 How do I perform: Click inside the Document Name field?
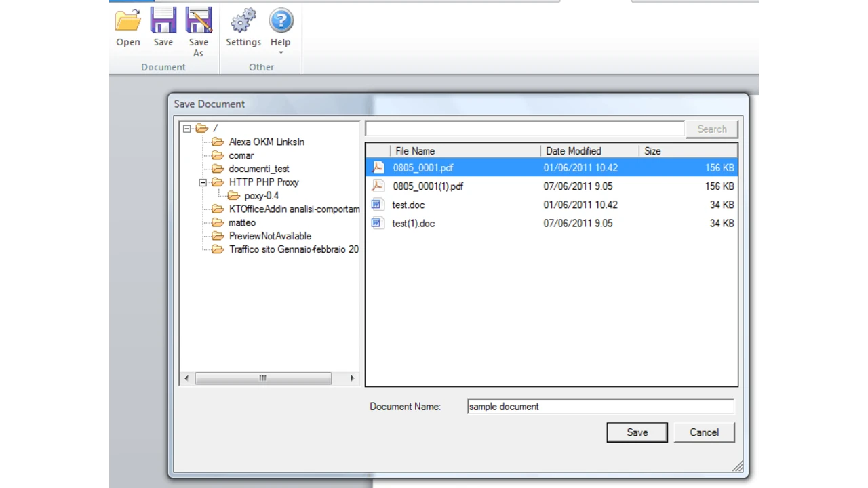(x=599, y=406)
